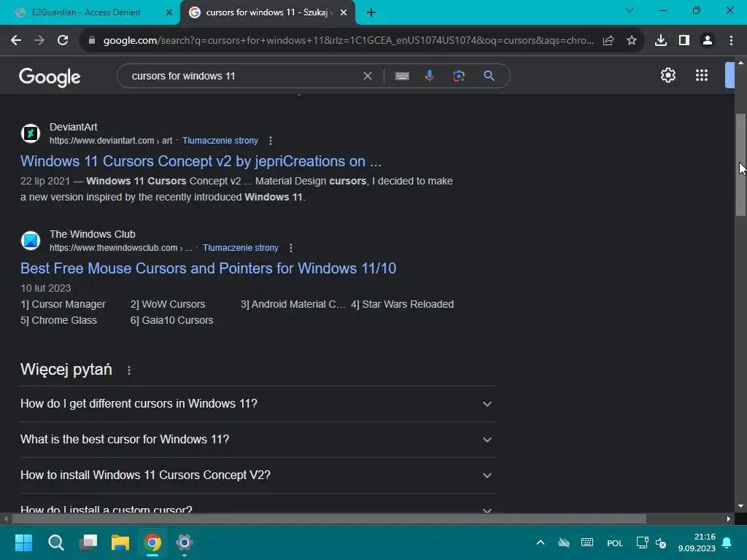
Task: Open more options for The Windows Club result
Action: click(x=290, y=248)
